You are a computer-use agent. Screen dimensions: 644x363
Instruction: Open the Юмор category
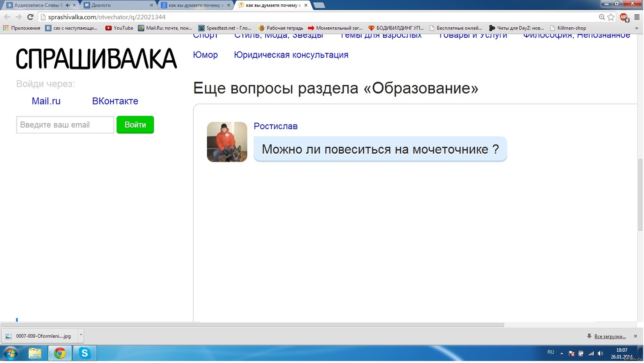tap(205, 55)
